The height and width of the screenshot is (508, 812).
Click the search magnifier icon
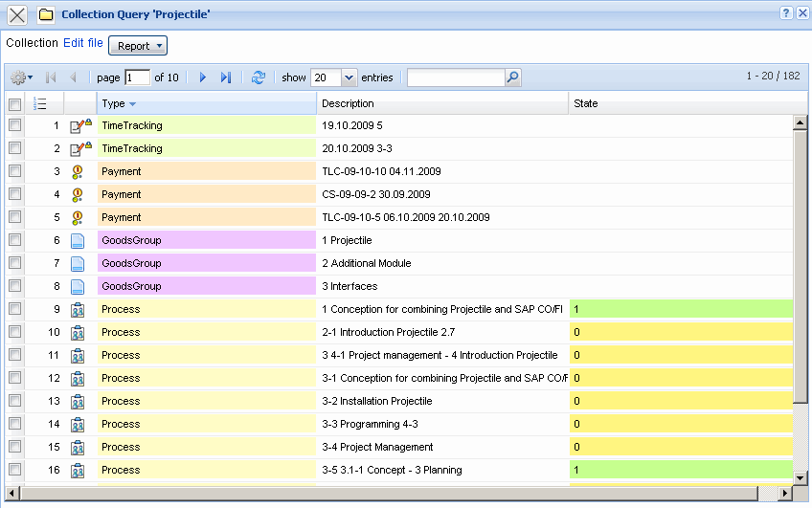[x=512, y=77]
